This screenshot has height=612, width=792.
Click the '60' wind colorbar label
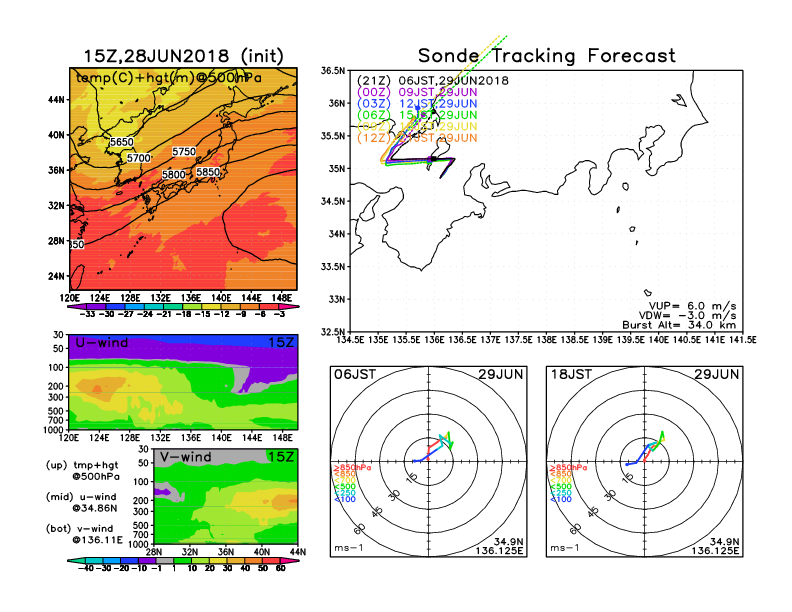280,568
